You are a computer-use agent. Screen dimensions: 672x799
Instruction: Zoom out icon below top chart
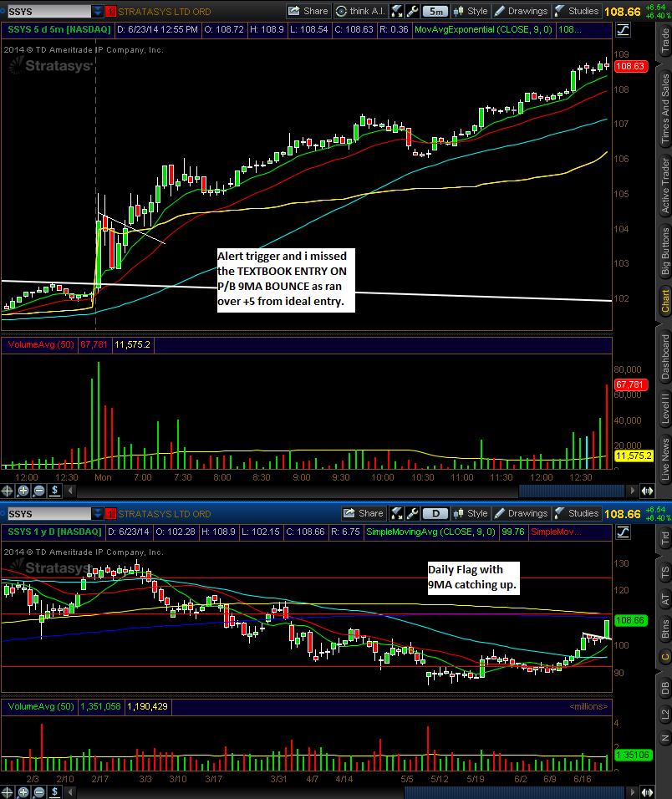pos(38,491)
